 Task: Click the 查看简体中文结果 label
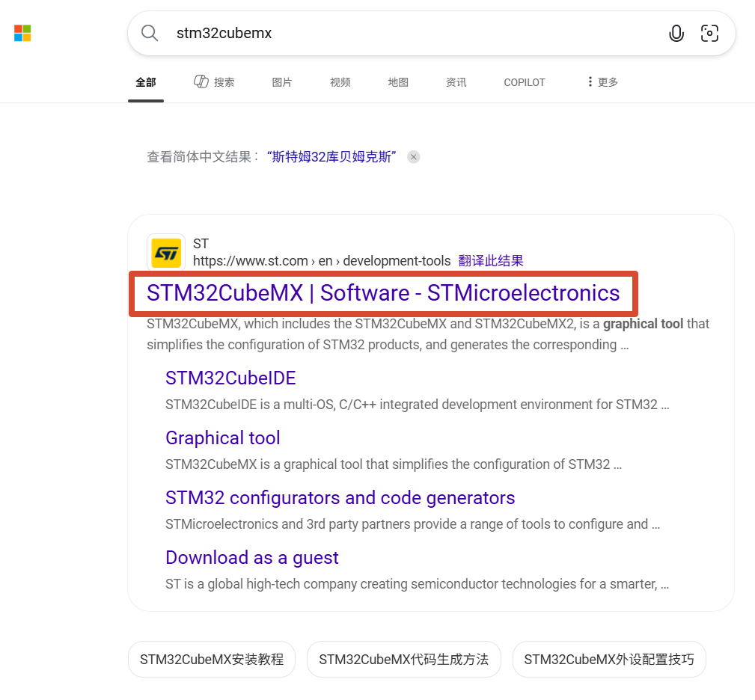coord(203,157)
